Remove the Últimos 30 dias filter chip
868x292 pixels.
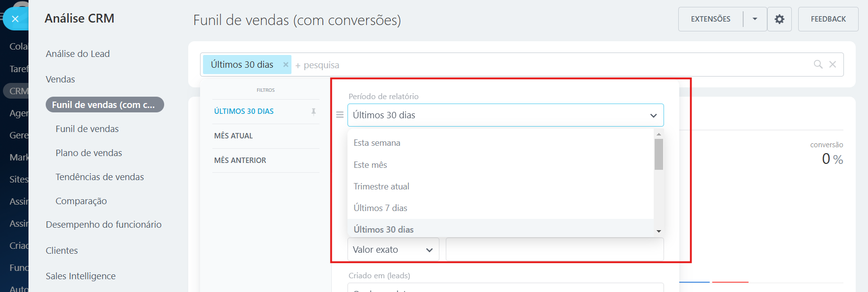coord(286,64)
